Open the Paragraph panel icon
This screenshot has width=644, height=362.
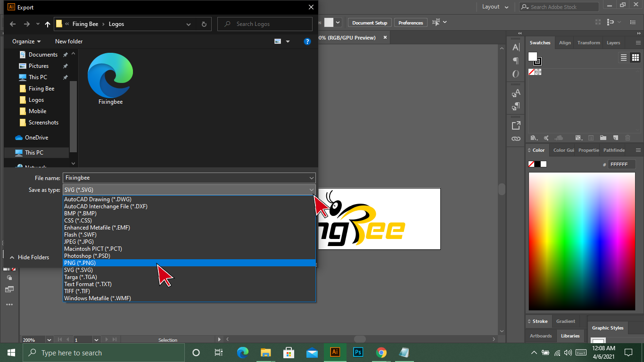pyautogui.click(x=516, y=61)
